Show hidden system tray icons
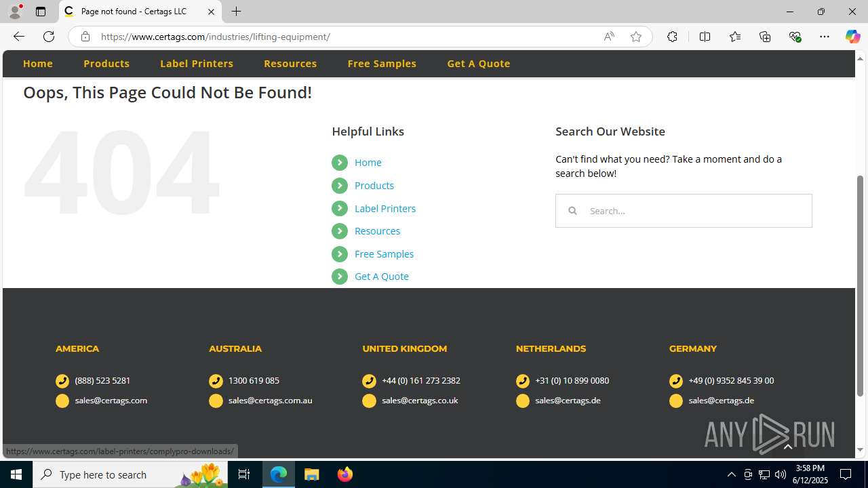Screen dimensions: 868x488 (731, 474)
